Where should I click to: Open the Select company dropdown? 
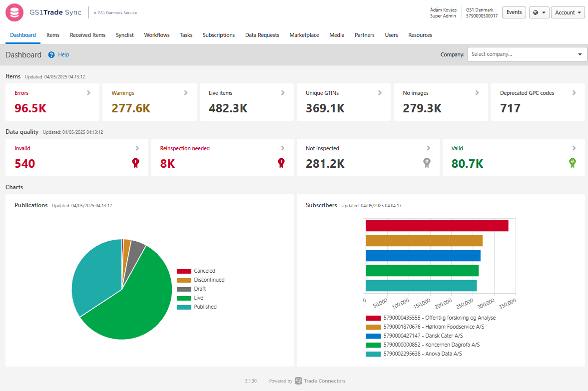[x=527, y=54]
